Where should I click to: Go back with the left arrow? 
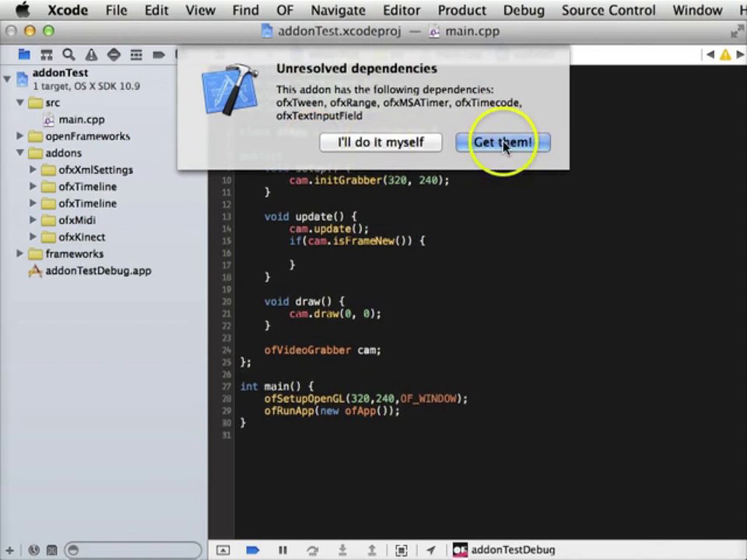click(x=710, y=54)
